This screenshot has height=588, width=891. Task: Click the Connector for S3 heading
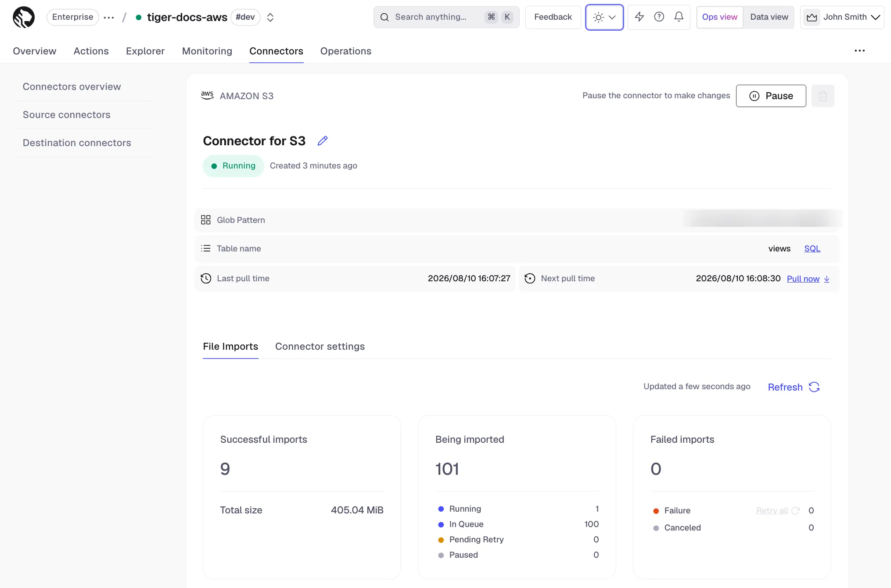coord(254,141)
